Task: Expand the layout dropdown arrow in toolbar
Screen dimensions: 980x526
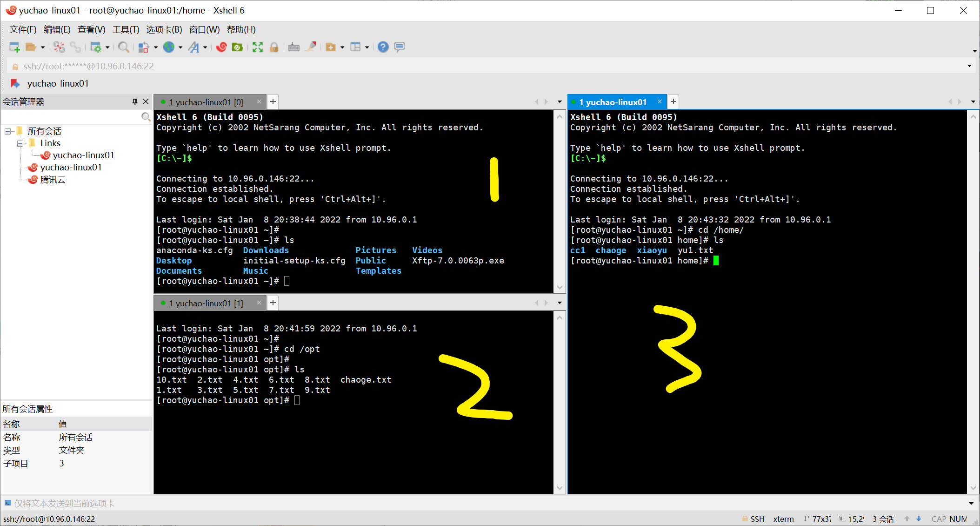Action: point(367,47)
